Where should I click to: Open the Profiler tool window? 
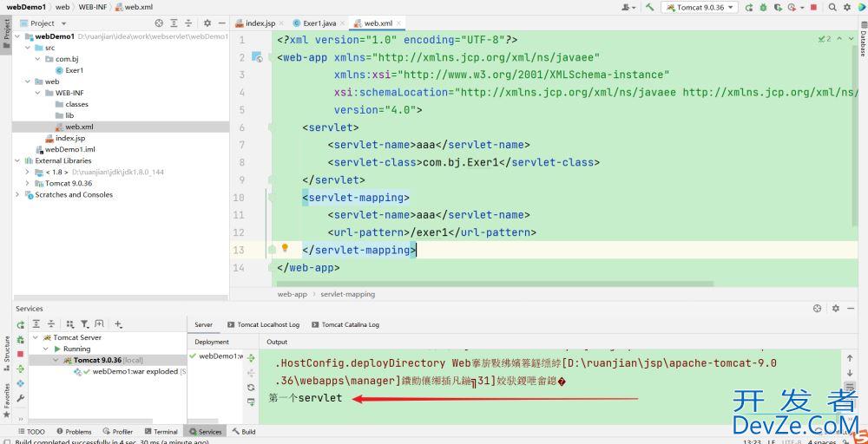[x=117, y=432]
